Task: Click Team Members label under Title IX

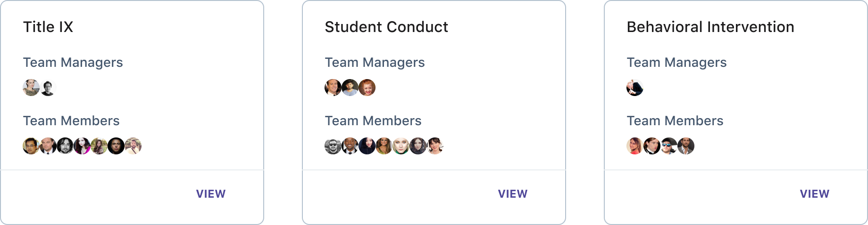Action: [71, 121]
